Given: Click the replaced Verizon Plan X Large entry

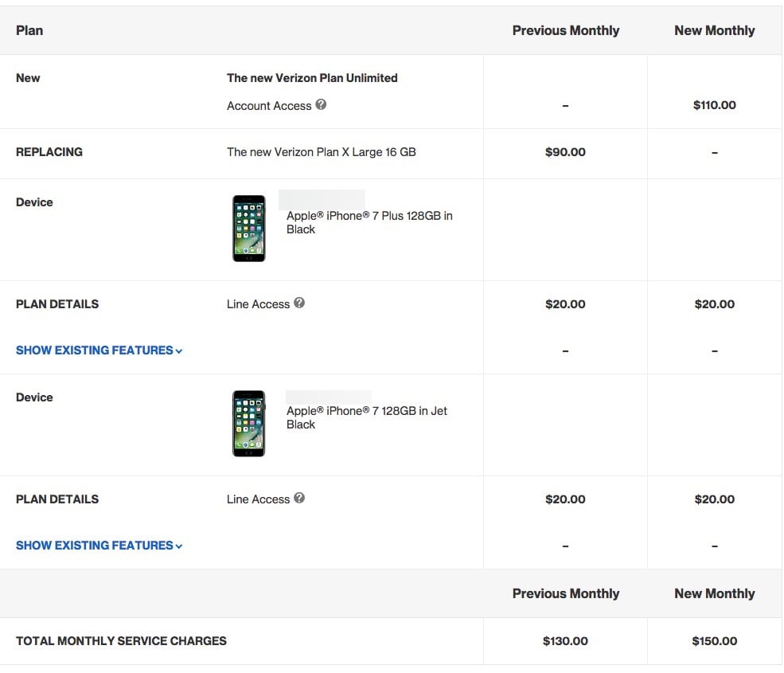Looking at the screenshot, I should (x=319, y=151).
